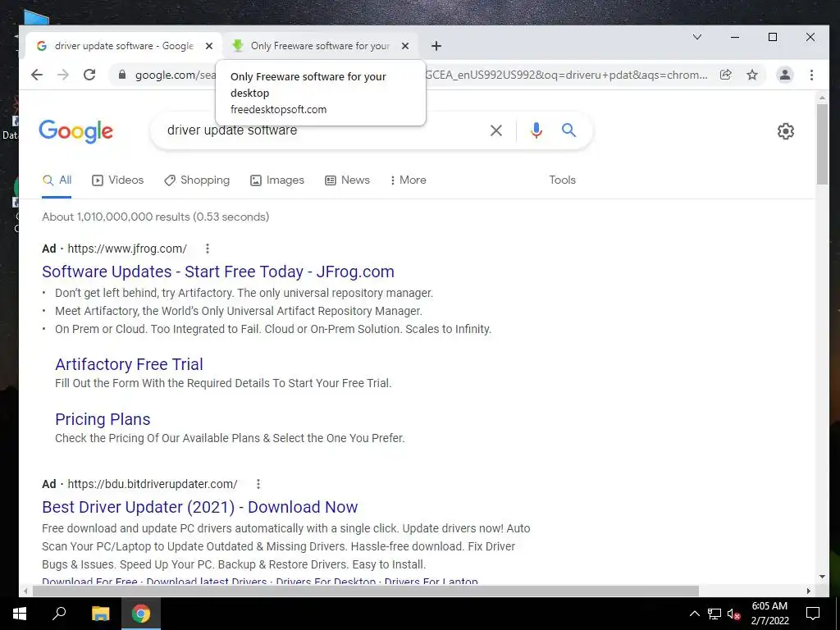Open the tab search chevron dropdown
This screenshot has height=630, width=840.
[x=697, y=37]
